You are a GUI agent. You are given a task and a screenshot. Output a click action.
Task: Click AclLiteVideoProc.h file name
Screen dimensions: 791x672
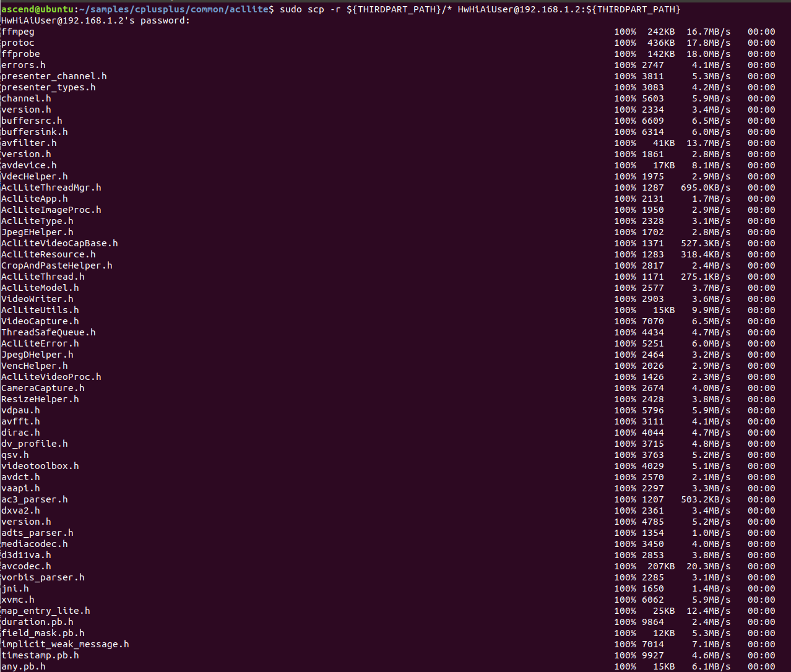coord(51,377)
